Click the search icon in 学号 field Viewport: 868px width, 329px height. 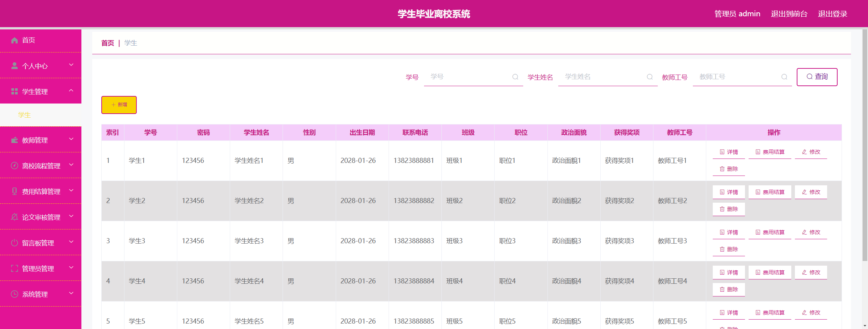pos(515,77)
